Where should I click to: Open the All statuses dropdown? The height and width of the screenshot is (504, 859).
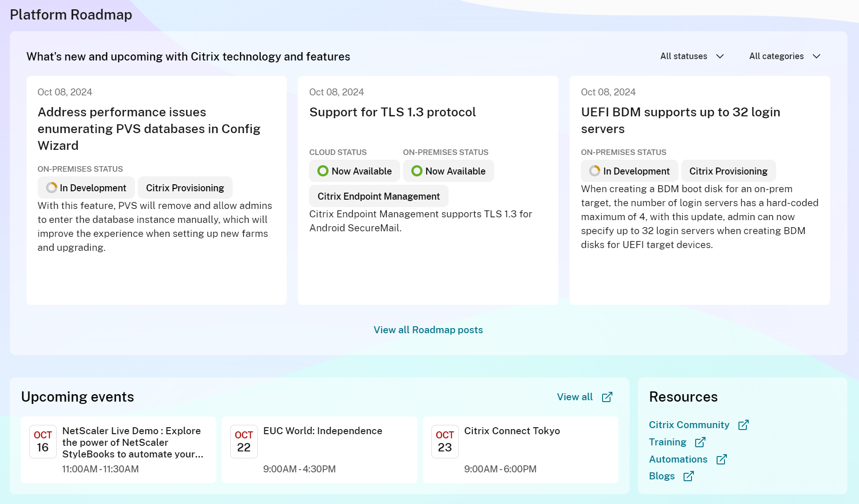click(x=691, y=56)
